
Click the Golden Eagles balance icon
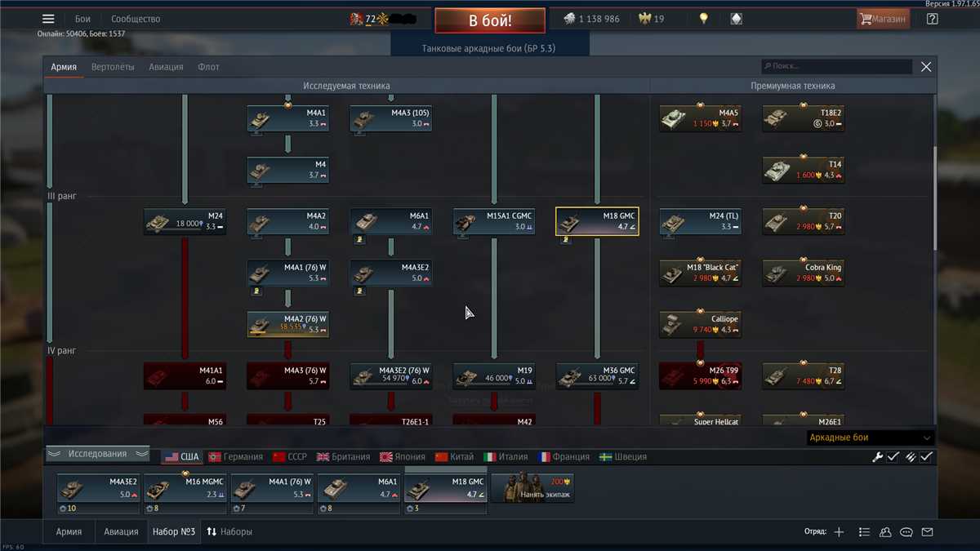click(644, 19)
